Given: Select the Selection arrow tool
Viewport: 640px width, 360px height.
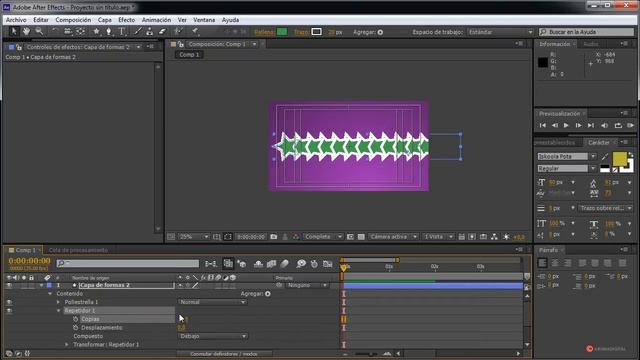Looking at the screenshot, I should (13, 31).
